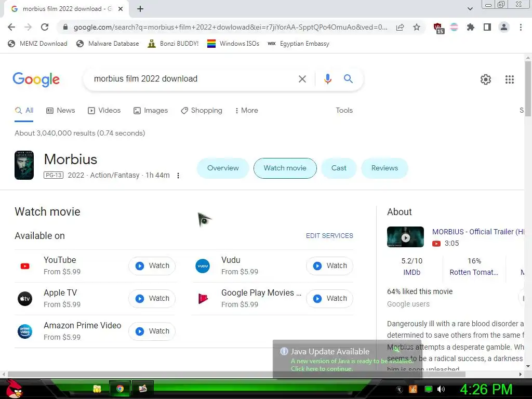Watch Morbius on Google Play Movies

coord(329,299)
